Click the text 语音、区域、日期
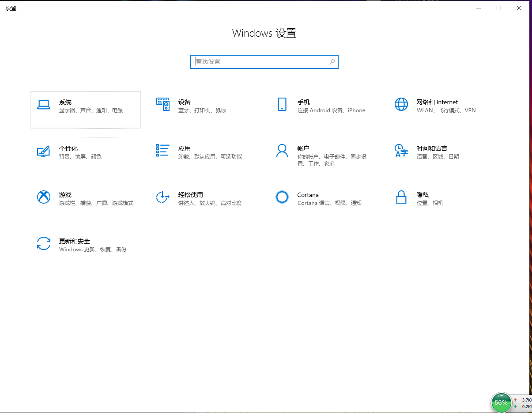The width and height of the screenshot is (532, 413). click(438, 157)
